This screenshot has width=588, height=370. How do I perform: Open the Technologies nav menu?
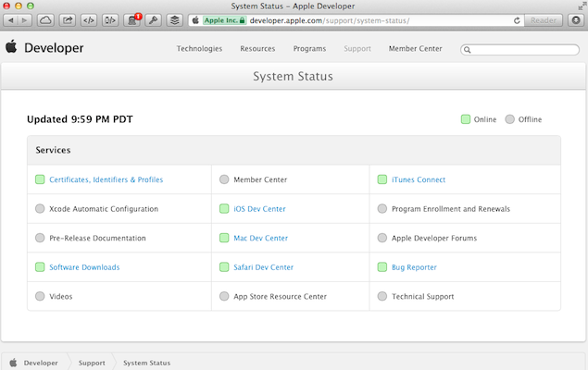pos(199,49)
